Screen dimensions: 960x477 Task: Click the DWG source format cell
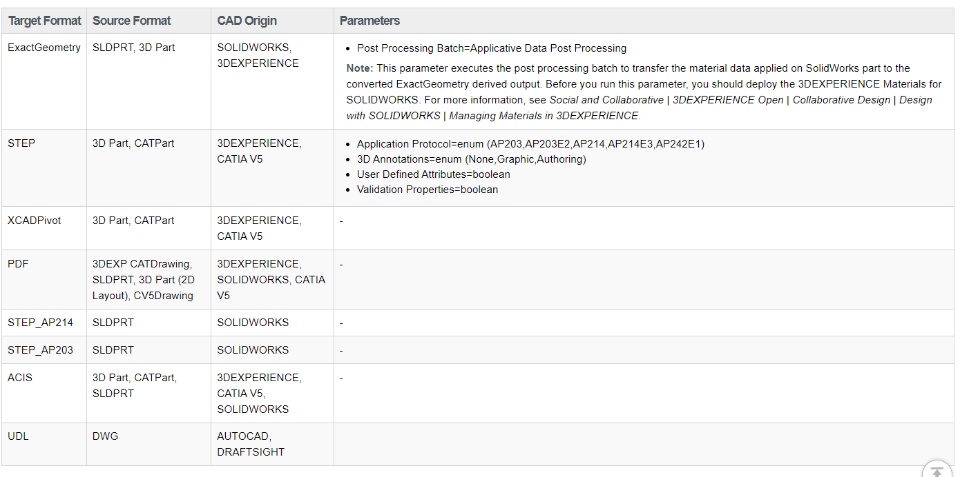105,436
